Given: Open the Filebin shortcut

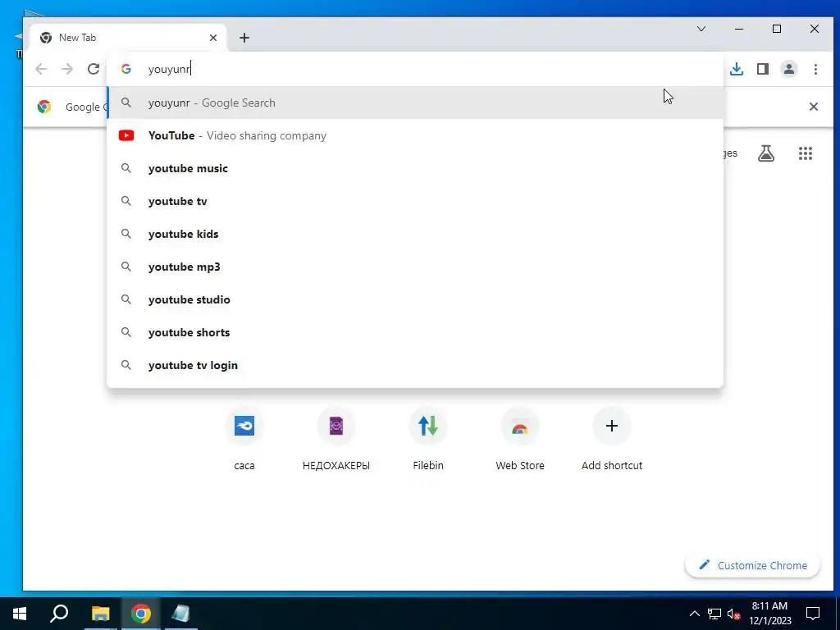Looking at the screenshot, I should click(x=428, y=440).
